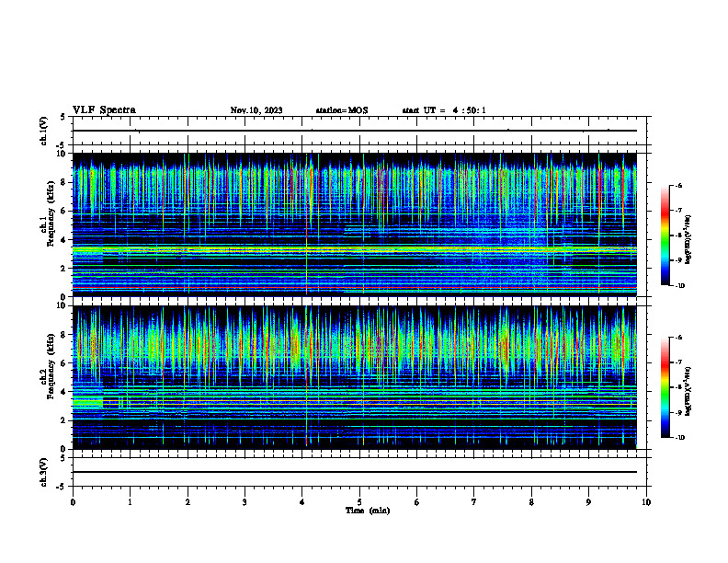Click the color scale bar beside ch.2 spectrogram
This screenshot has width=728, height=563.
(x=665, y=387)
